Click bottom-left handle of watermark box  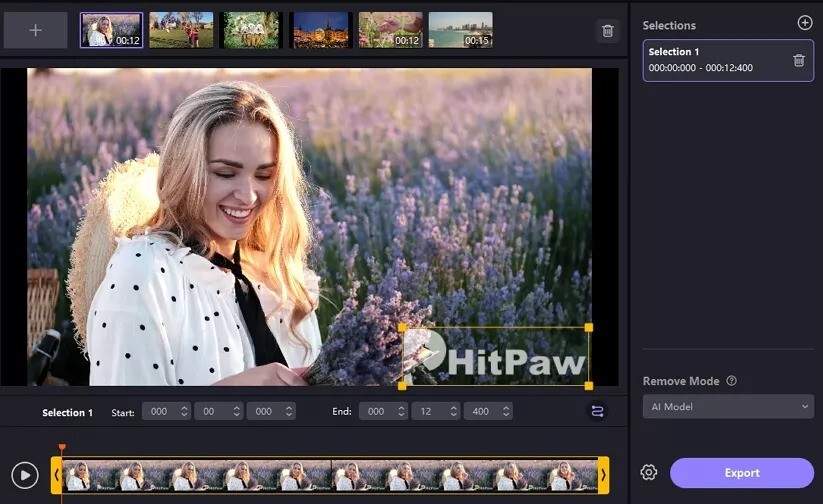(x=402, y=386)
